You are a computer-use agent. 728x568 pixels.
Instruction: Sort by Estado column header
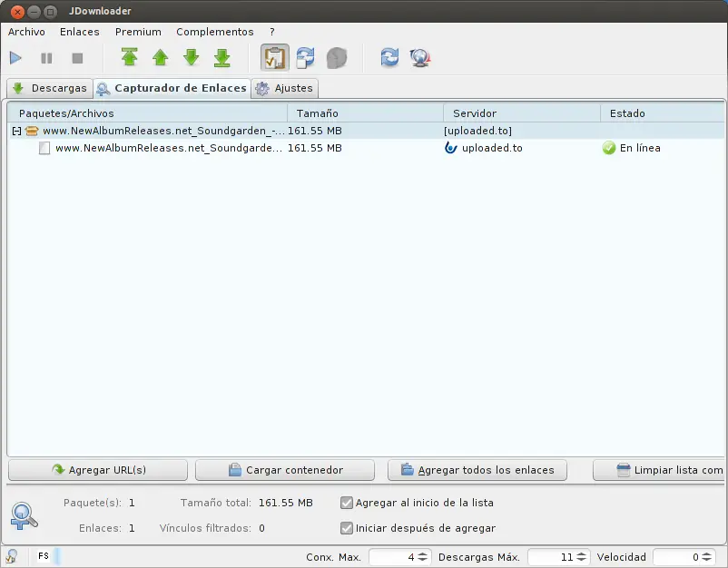tap(663, 113)
